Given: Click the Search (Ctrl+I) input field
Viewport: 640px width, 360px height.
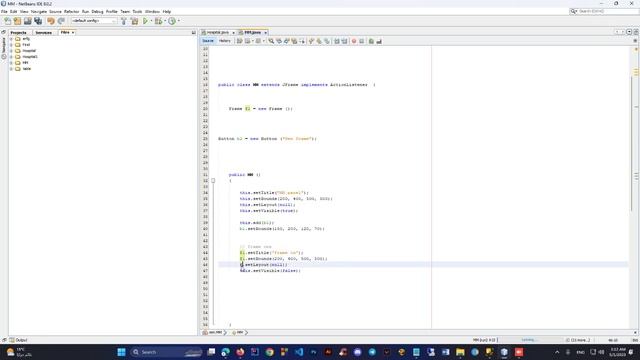Looking at the screenshot, I should (x=605, y=11).
